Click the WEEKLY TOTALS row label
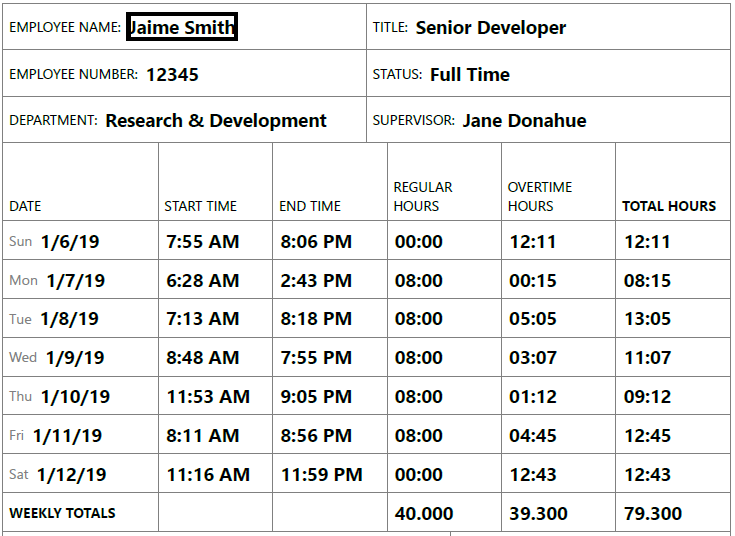735x536 pixels. (62, 513)
